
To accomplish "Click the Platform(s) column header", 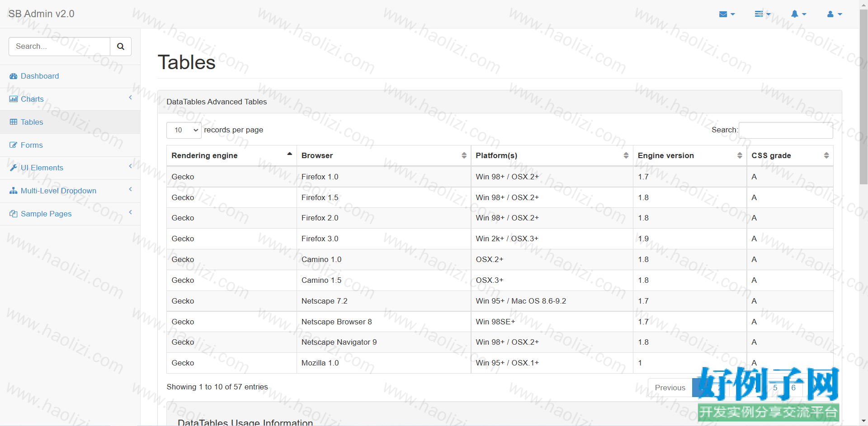I will (552, 155).
